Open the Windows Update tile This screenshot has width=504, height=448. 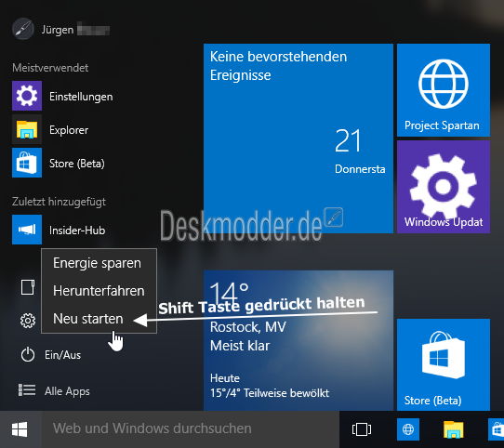pyautogui.click(x=444, y=187)
